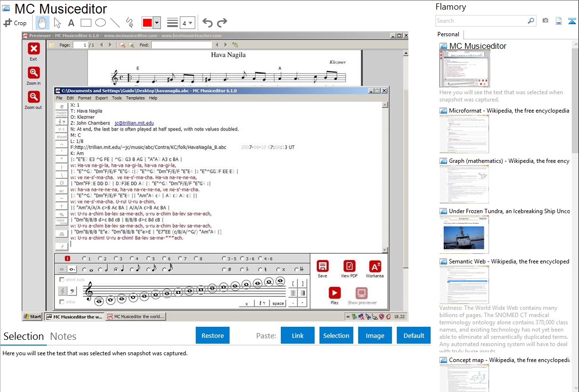The image size is (579, 392).
Task: Open the Templates menu
Action: [x=135, y=98]
